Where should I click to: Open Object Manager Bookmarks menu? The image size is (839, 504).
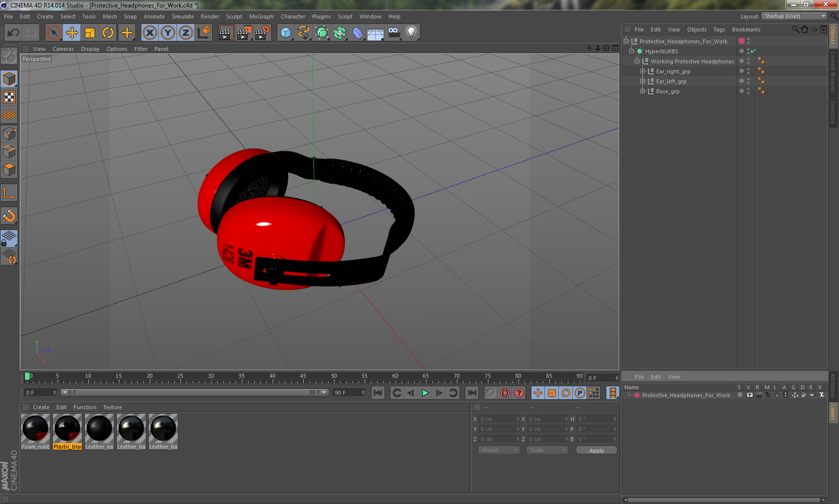746,29
